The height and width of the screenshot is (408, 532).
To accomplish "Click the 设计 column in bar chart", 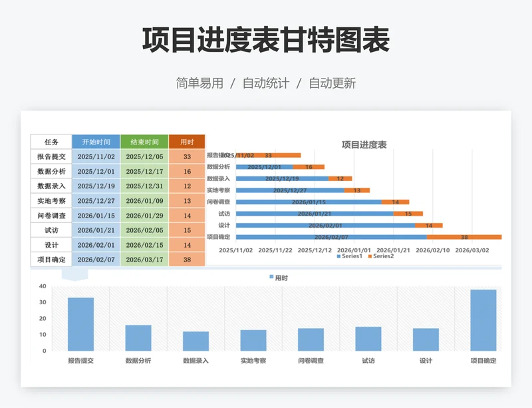I will [426, 339].
